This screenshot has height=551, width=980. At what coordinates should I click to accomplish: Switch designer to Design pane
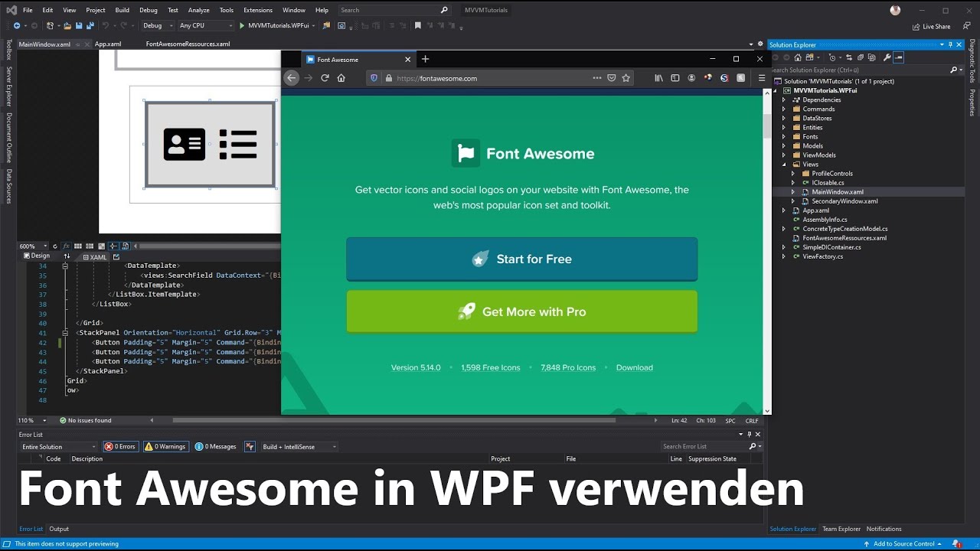pyautogui.click(x=36, y=256)
